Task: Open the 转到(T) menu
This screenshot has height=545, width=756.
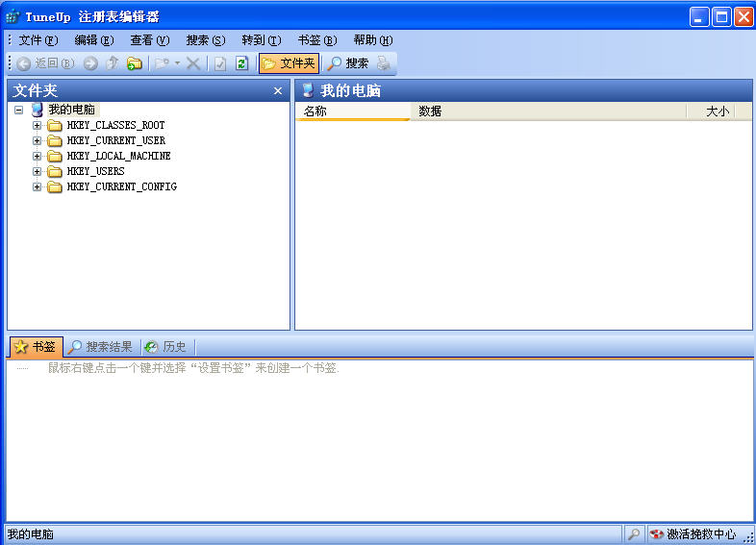Action: click(x=262, y=40)
